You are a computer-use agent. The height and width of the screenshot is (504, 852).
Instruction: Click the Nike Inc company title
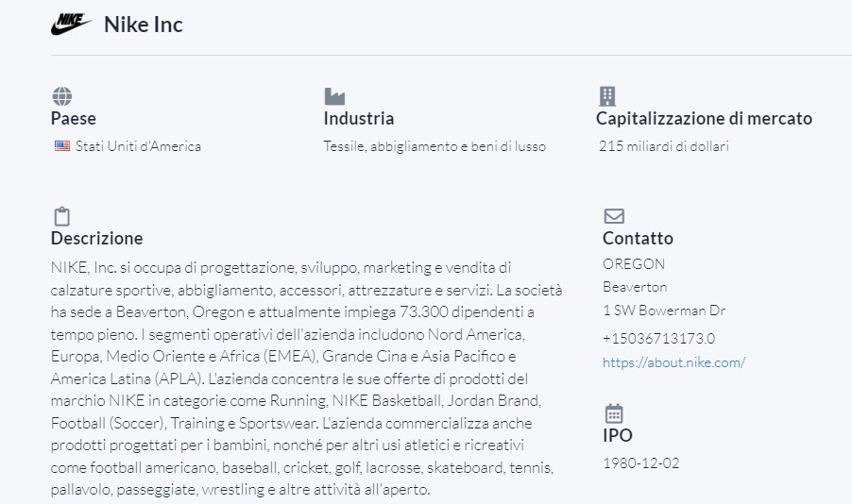[143, 25]
